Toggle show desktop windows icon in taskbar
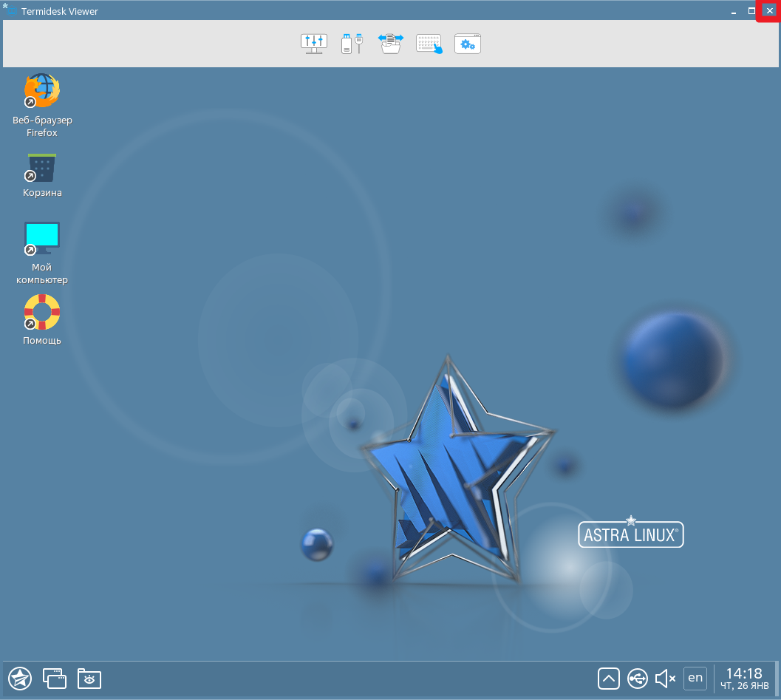This screenshot has height=700, width=781. (x=55, y=677)
